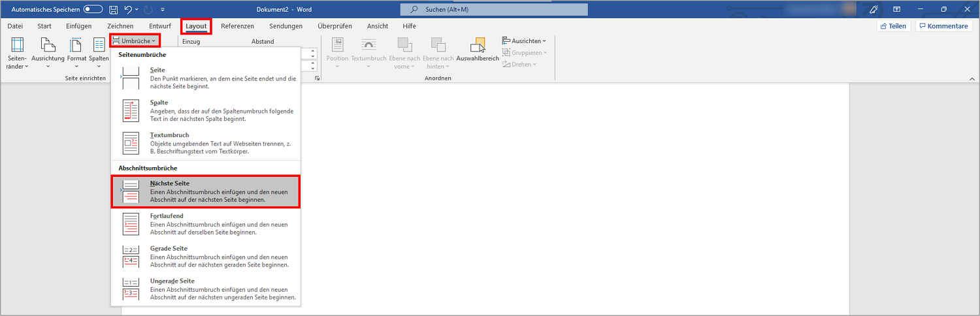Open the Kommentare pane button
Viewport: 980px width, 316px height.
pyautogui.click(x=943, y=26)
